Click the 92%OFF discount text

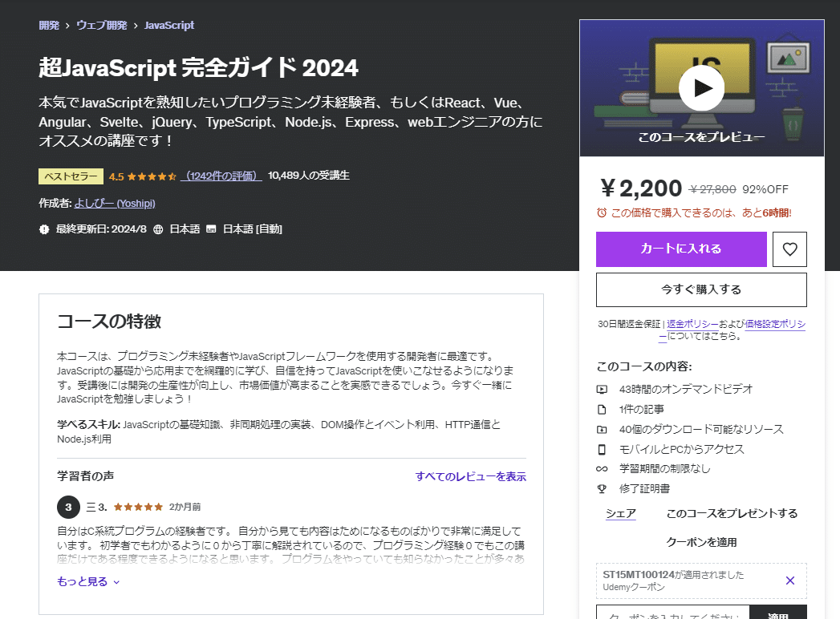coord(765,189)
